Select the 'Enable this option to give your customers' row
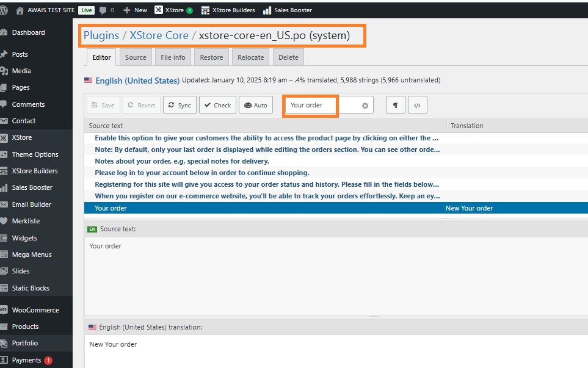 coord(336,138)
